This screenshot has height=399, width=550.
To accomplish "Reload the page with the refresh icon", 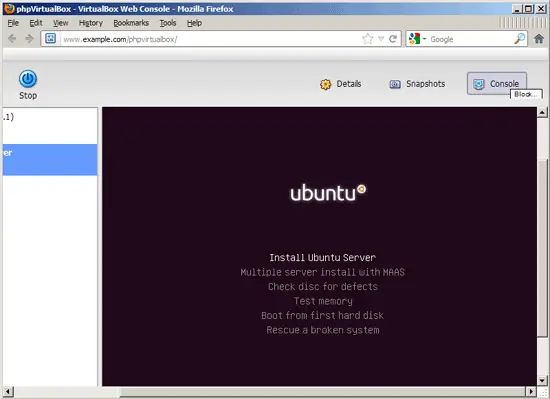I will (393, 39).
